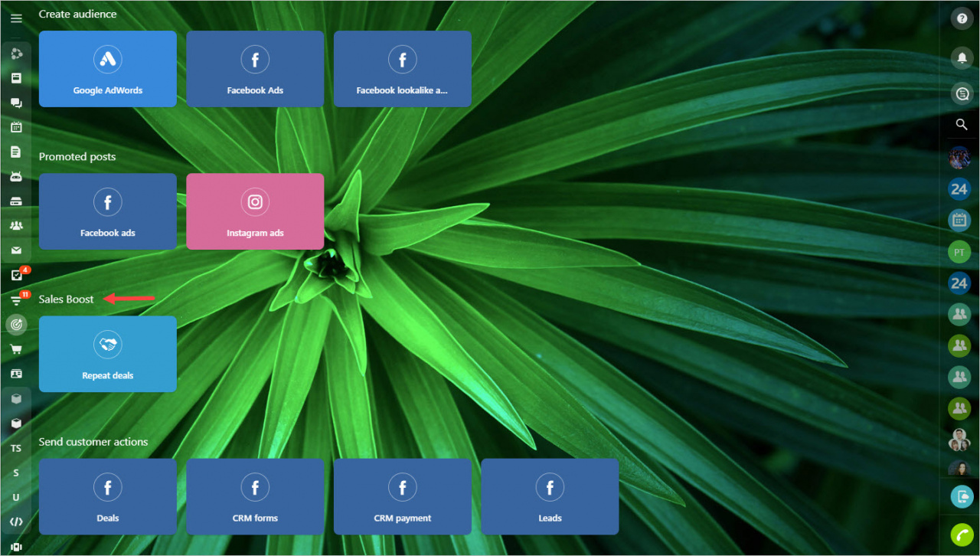980x556 pixels.
Task: Click the Sales Boost heading
Action: pyautogui.click(x=67, y=299)
